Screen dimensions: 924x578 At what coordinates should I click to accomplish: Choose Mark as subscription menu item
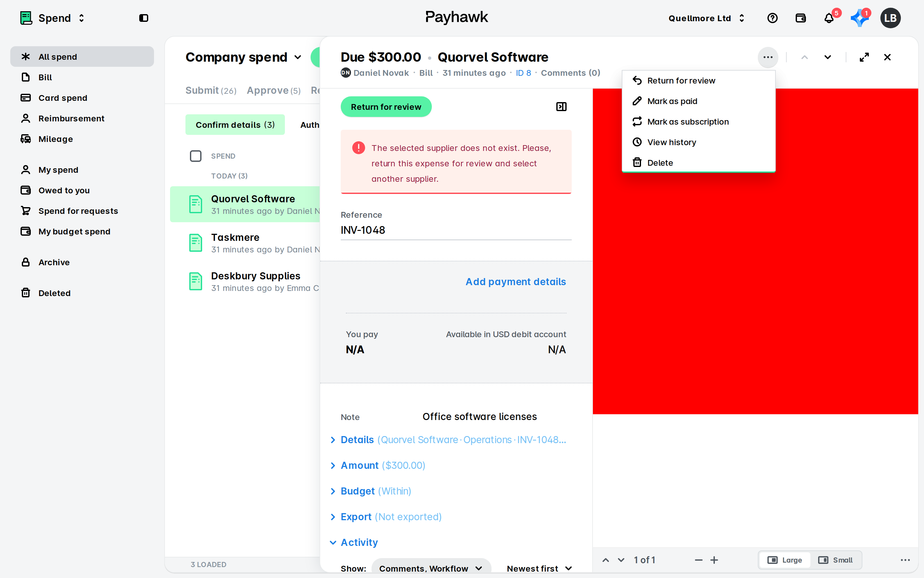[698, 122]
